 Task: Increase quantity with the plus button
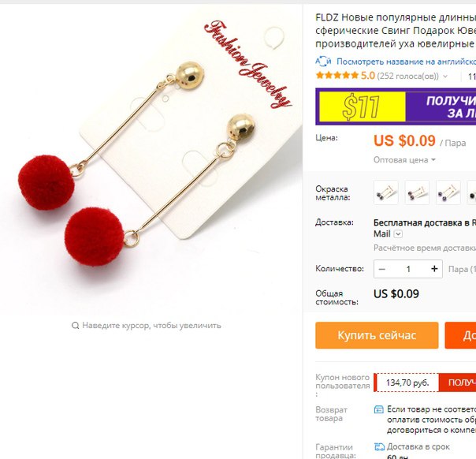pos(434,269)
